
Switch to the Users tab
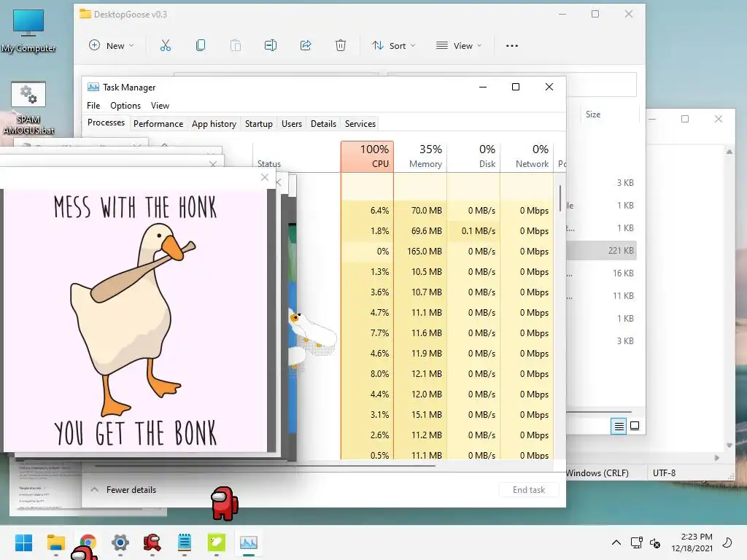[292, 124]
